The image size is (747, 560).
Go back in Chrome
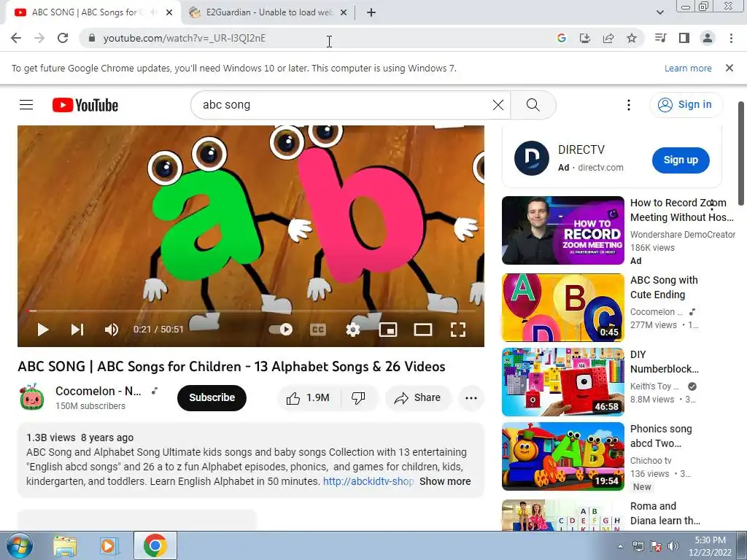[16, 38]
